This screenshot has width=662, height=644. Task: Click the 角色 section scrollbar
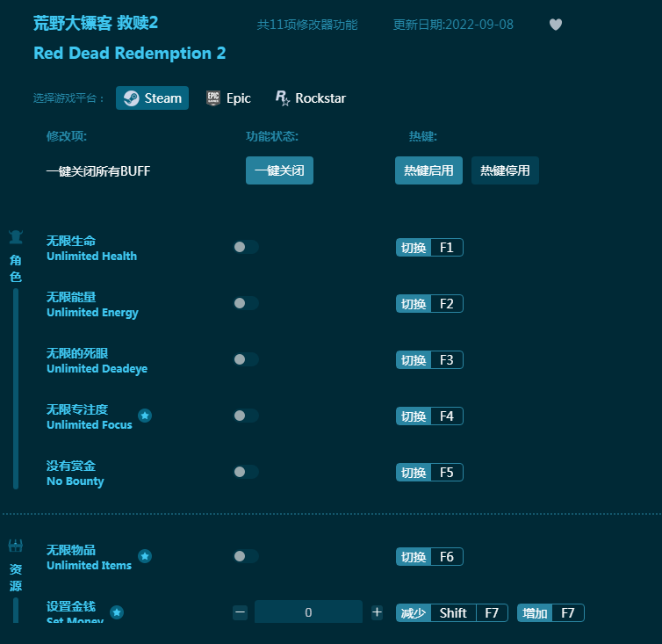[16, 388]
